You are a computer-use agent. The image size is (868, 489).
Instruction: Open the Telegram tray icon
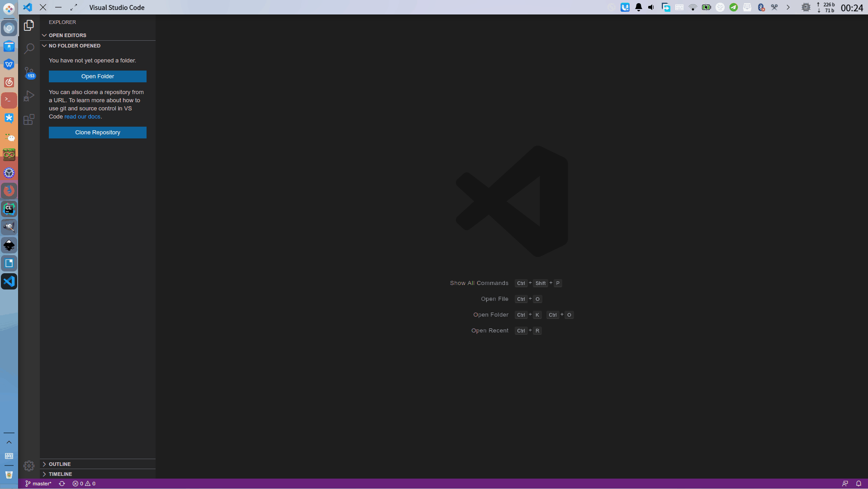734,7
